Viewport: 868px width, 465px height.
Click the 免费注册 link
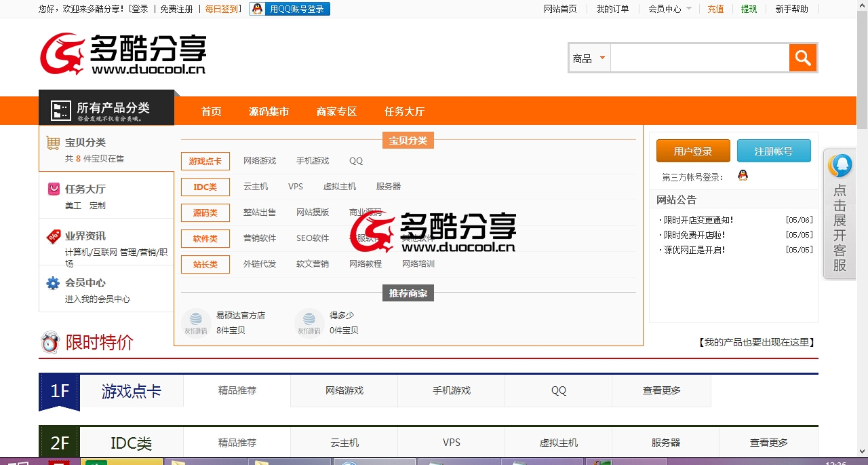click(176, 9)
